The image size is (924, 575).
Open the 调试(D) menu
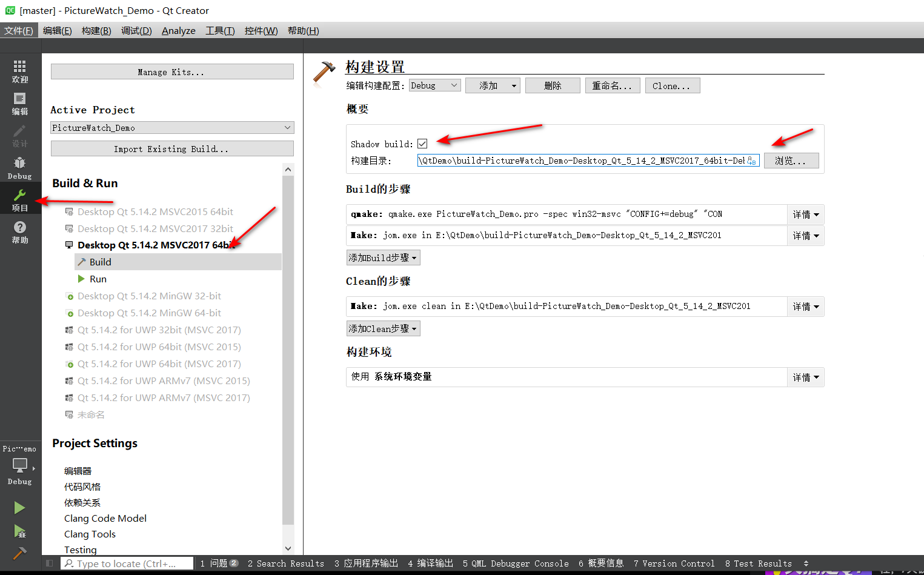(x=136, y=30)
